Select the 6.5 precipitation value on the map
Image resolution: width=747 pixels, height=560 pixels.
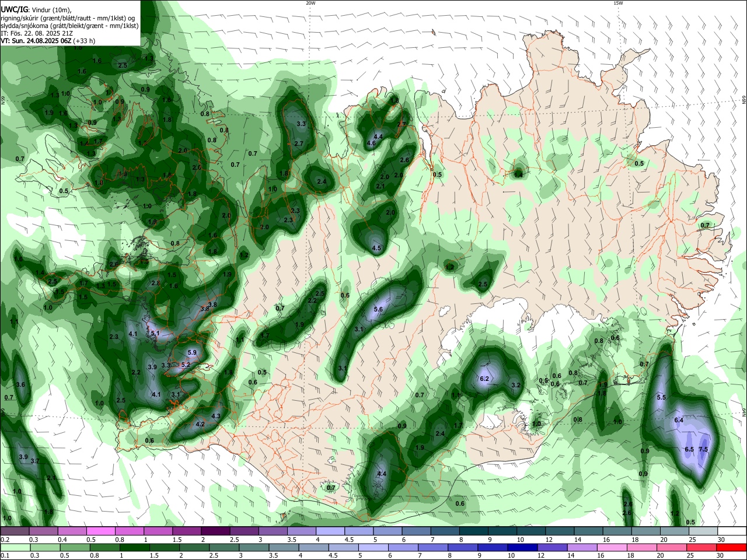pos(689,450)
